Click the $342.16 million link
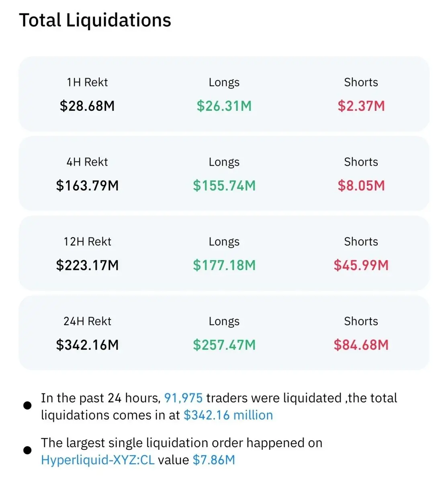 (228, 415)
